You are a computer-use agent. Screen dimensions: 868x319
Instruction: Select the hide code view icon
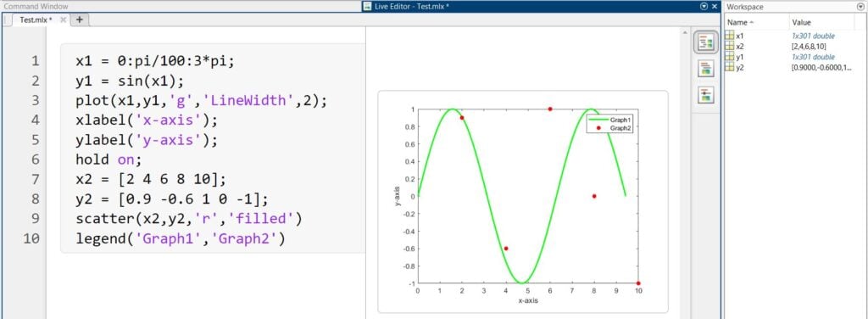[706, 95]
